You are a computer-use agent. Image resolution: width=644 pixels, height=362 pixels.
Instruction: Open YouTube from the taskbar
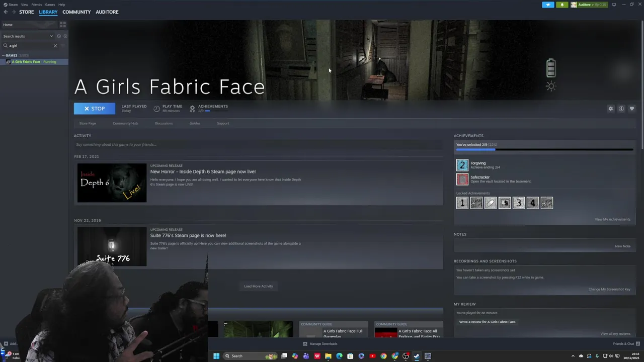click(372, 356)
